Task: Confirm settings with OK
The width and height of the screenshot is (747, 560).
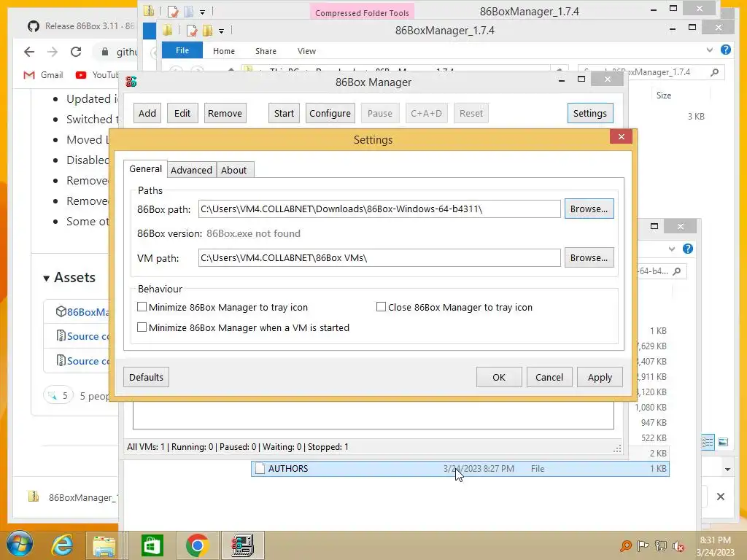Action: (499, 377)
